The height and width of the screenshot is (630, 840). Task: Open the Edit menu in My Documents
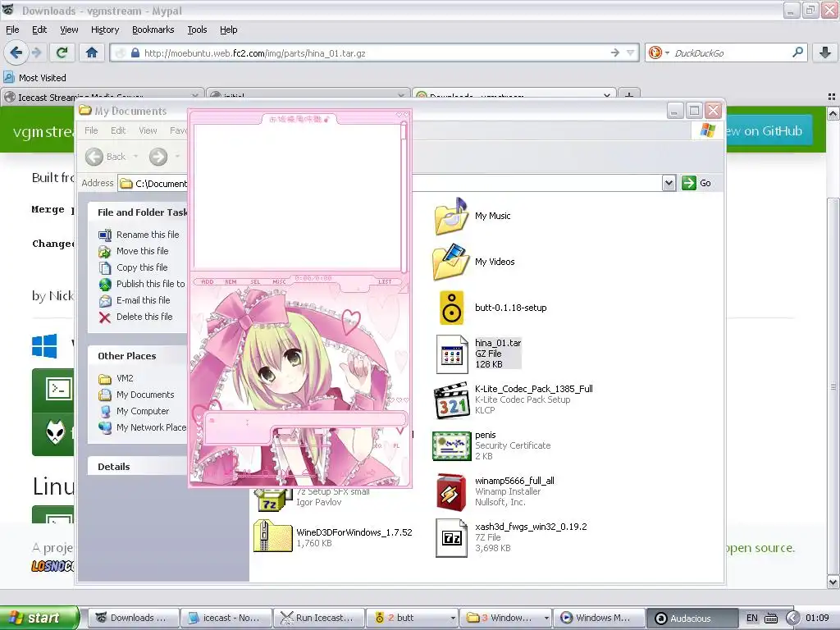point(118,130)
